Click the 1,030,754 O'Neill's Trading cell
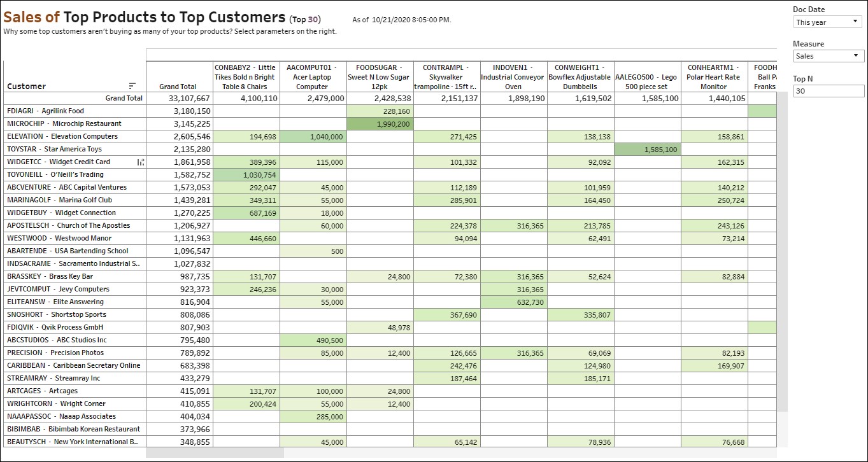 (x=246, y=174)
